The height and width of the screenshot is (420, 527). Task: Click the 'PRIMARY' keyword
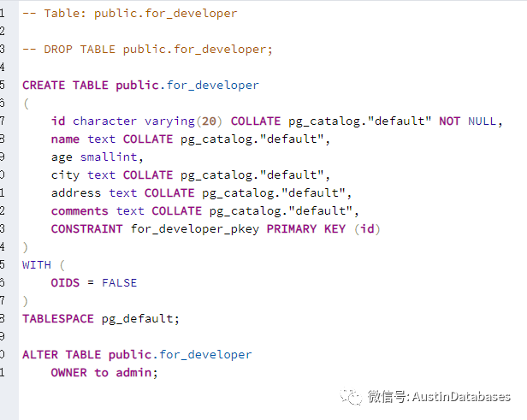[292, 228]
